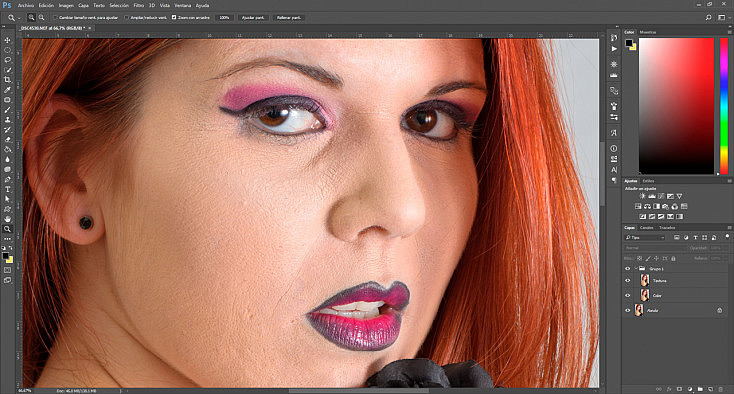This screenshot has height=394, width=734.
Task: Click the 'Rellenar pant.' button
Action: (x=289, y=17)
